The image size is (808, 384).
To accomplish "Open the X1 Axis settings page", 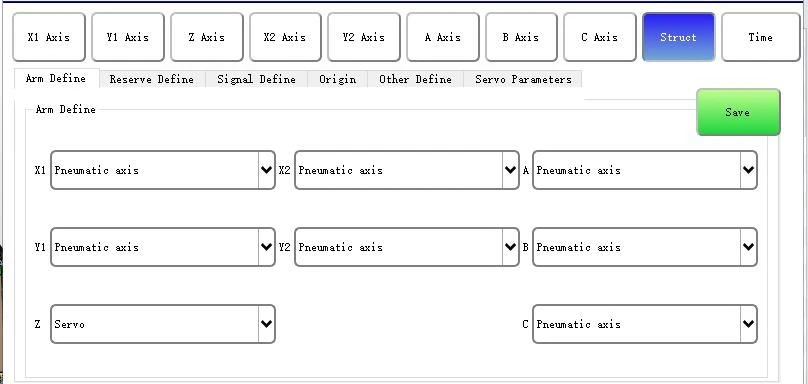I will [x=49, y=37].
